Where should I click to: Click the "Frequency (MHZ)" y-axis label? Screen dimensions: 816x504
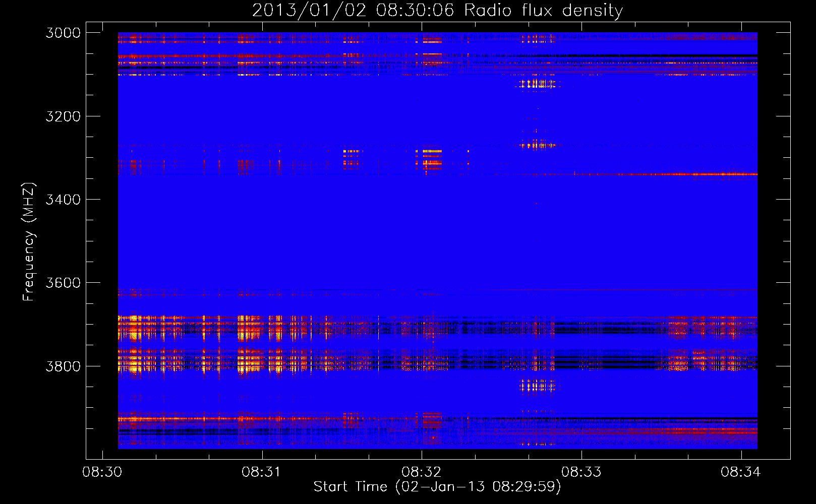29,242
